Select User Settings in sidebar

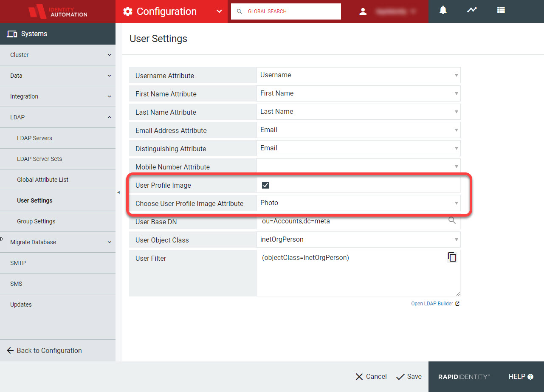point(58,200)
